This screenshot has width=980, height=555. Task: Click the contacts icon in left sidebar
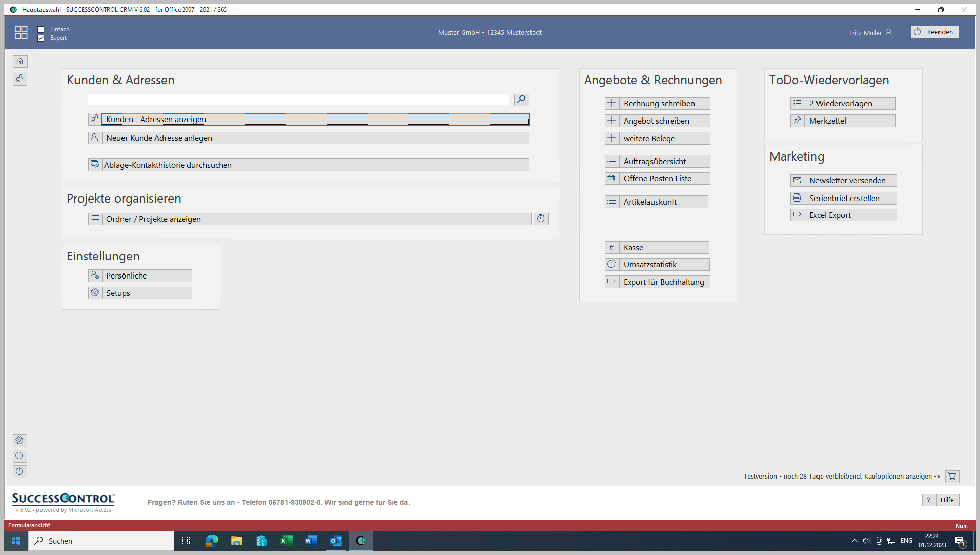(x=20, y=79)
